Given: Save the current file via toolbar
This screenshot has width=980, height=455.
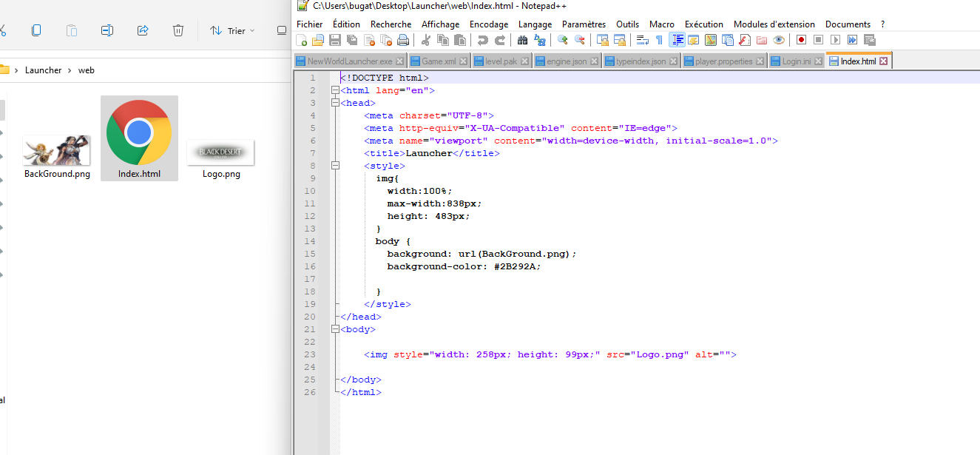Looking at the screenshot, I should [x=335, y=40].
